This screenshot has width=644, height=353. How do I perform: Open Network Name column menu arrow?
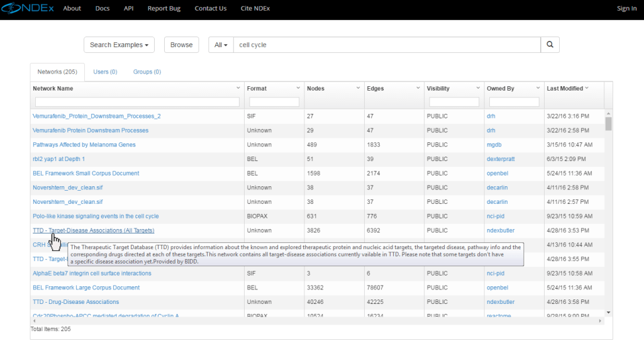[x=238, y=88]
